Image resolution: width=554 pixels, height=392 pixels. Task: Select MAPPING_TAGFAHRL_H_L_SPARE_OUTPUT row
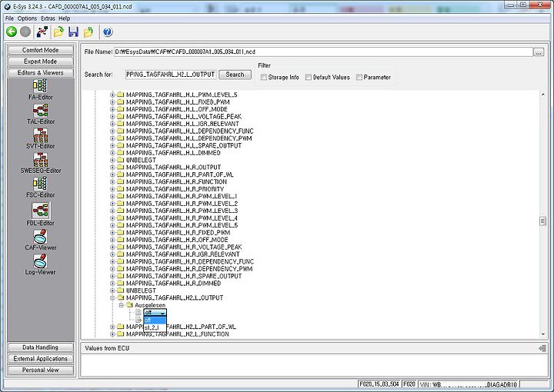point(184,145)
